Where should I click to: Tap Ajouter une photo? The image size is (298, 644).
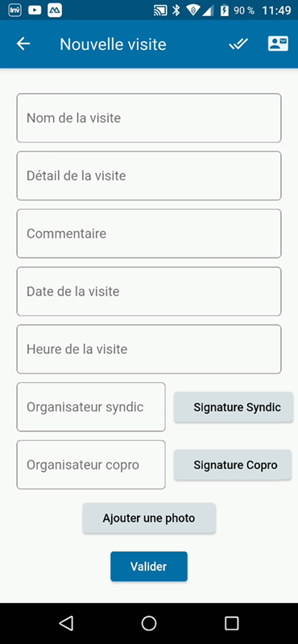[x=149, y=518]
